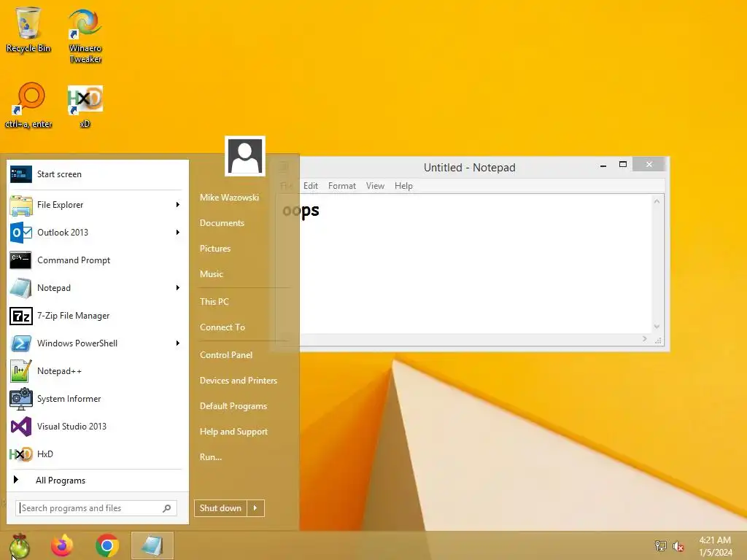Open Control Panel
The width and height of the screenshot is (747, 560).
coord(226,355)
